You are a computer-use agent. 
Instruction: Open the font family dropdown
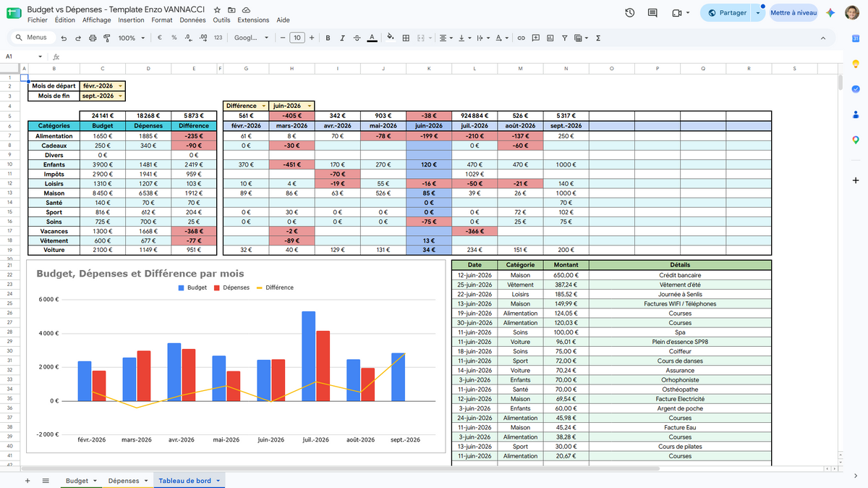[252, 38]
